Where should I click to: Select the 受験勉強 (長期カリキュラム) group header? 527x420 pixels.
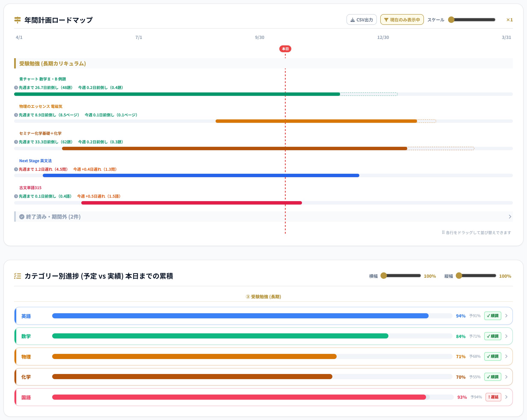(x=263, y=63)
